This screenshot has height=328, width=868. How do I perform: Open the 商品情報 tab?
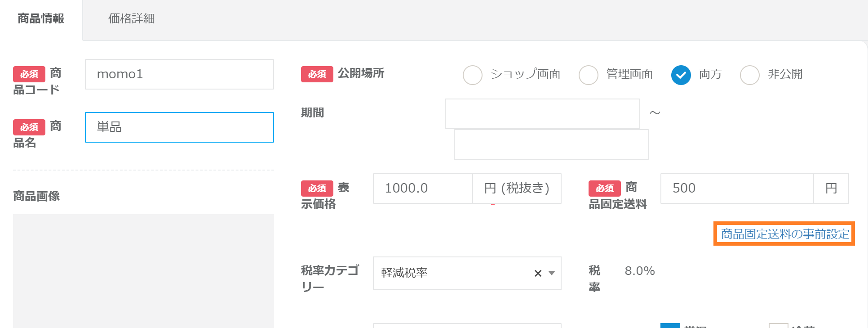[x=41, y=19]
